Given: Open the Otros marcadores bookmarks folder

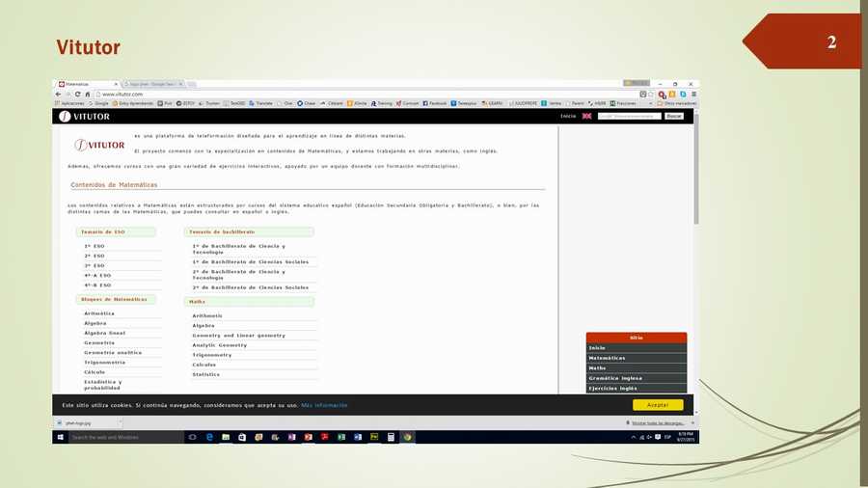Looking at the screenshot, I should (x=676, y=103).
